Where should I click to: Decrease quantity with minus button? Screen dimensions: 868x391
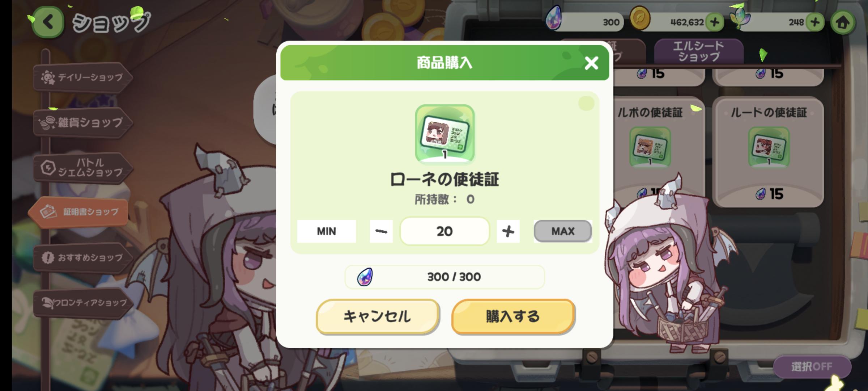click(x=381, y=231)
